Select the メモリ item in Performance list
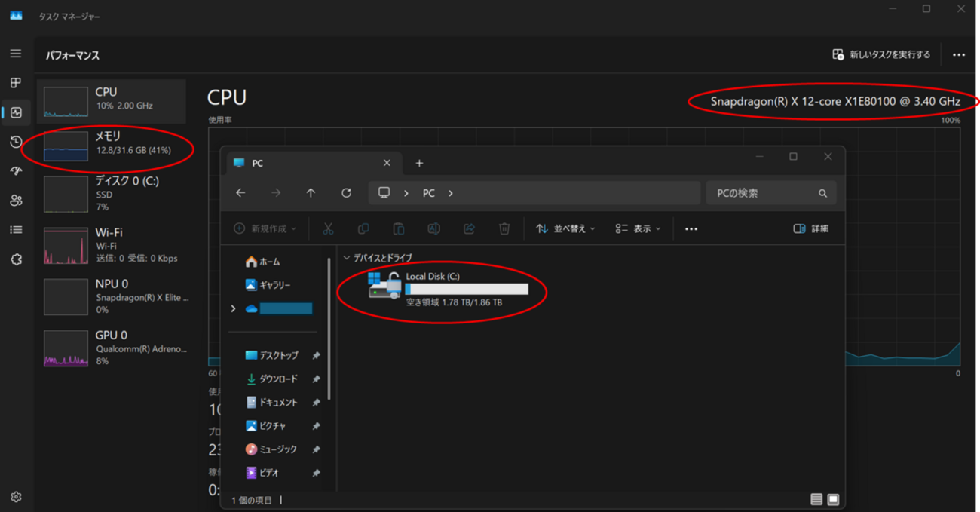Image resolution: width=980 pixels, height=512 pixels. click(x=112, y=145)
